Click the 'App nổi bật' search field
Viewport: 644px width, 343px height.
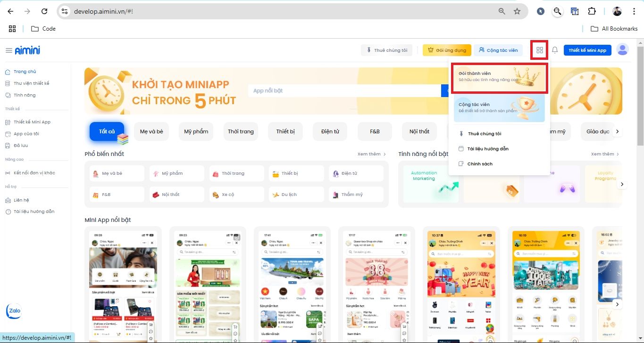(x=344, y=90)
